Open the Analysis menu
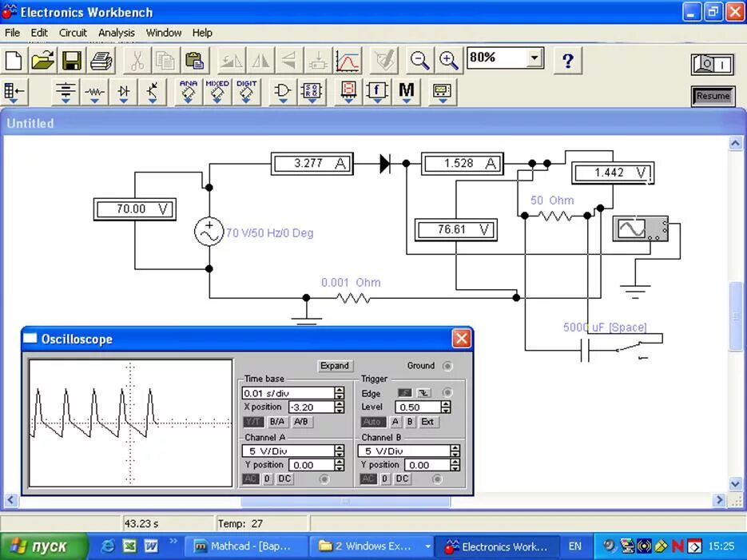This screenshot has width=747, height=560. (x=116, y=33)
